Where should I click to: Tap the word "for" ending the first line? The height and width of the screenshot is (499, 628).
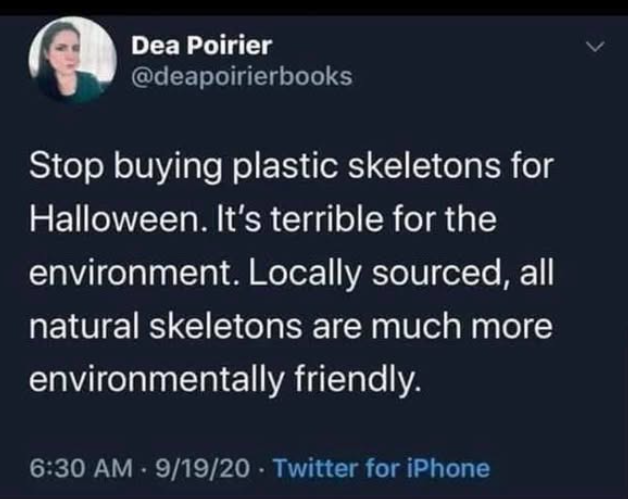click(533, 165)
